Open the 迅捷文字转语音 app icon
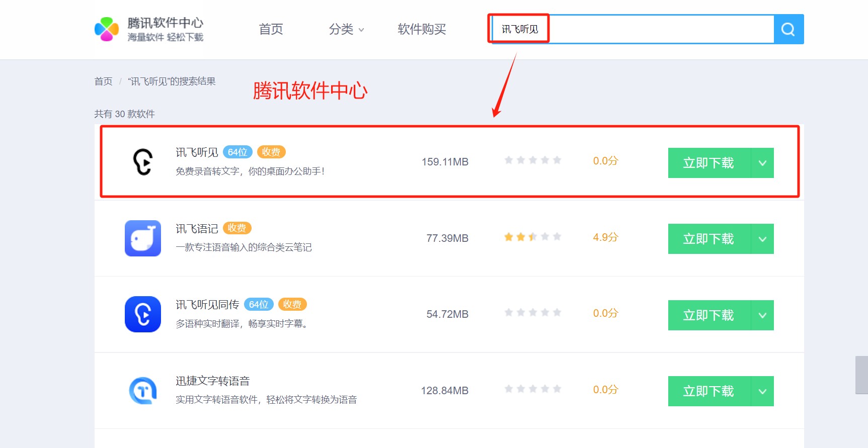The image size is (868, 448). point(143,391)
